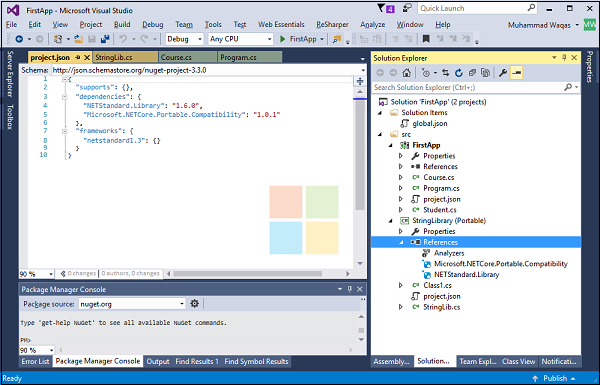Image resolution: width=600 pixels, height=385 pixels.
Task: Pin the Package Manager Console panel
Action: [349, 289]
